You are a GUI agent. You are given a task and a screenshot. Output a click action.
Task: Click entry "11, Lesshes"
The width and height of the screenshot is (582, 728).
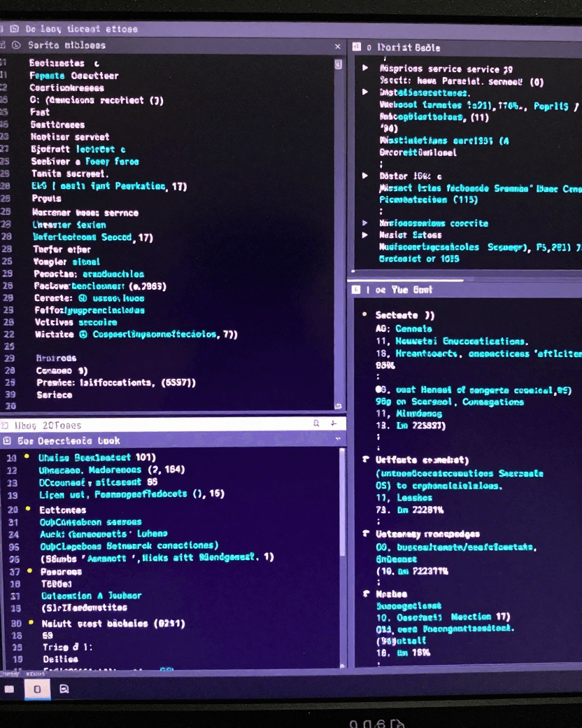pyautogui.click(x=404, y=498)
